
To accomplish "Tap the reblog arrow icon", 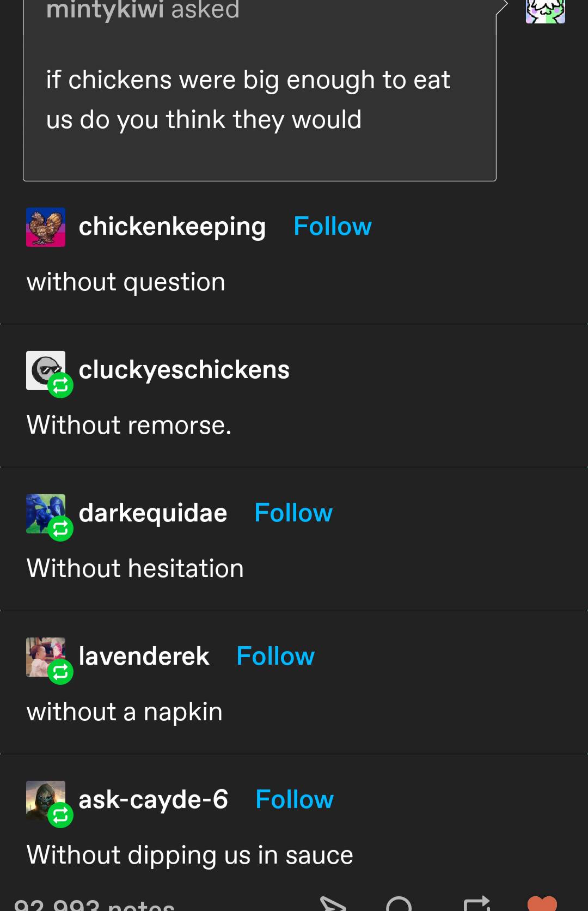I will (477, 903).
